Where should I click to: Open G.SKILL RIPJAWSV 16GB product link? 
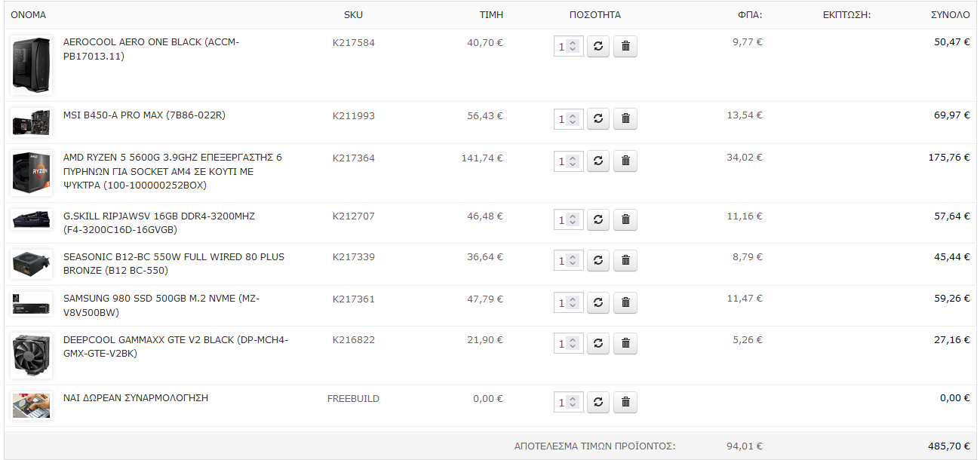tap(159, 223)
